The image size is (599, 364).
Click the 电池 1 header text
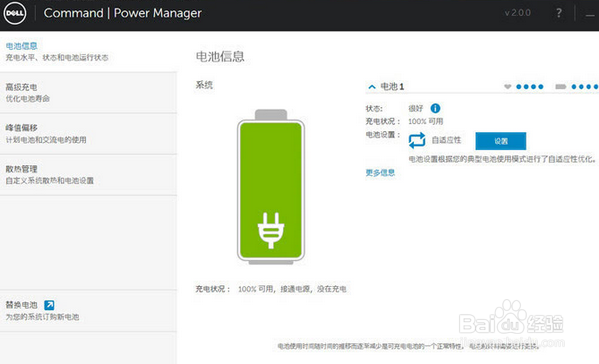point(392,87)
